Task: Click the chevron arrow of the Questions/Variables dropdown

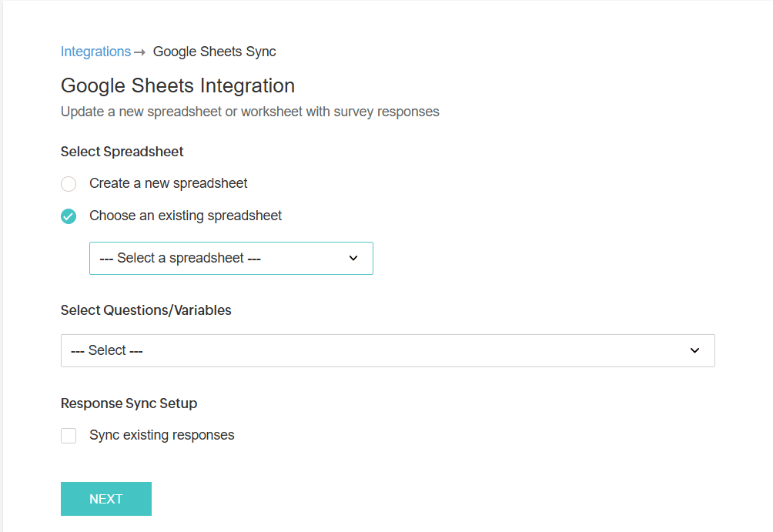Action: pos(694,350)
